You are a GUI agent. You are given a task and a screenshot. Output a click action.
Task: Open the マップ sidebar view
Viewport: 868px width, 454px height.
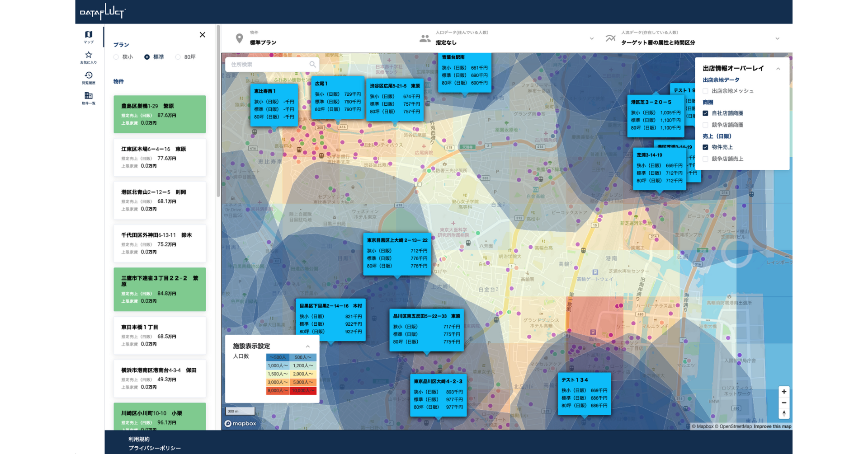tap(89, 37)
